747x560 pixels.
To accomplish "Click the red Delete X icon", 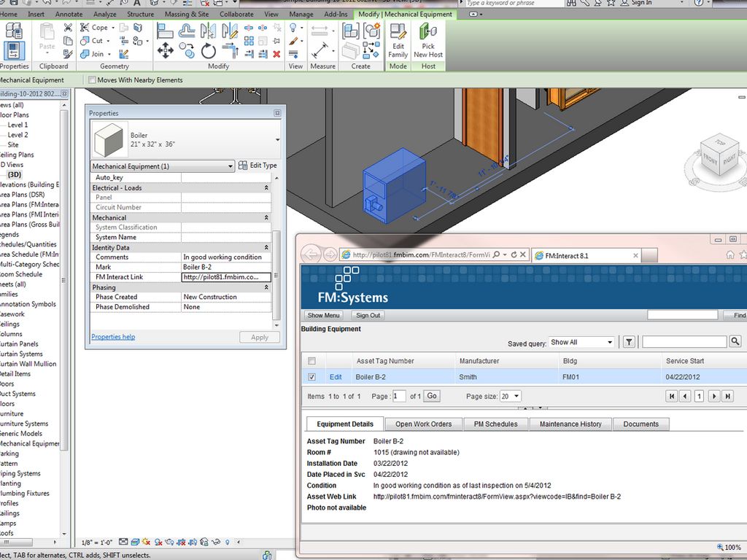I will point(276,54).
